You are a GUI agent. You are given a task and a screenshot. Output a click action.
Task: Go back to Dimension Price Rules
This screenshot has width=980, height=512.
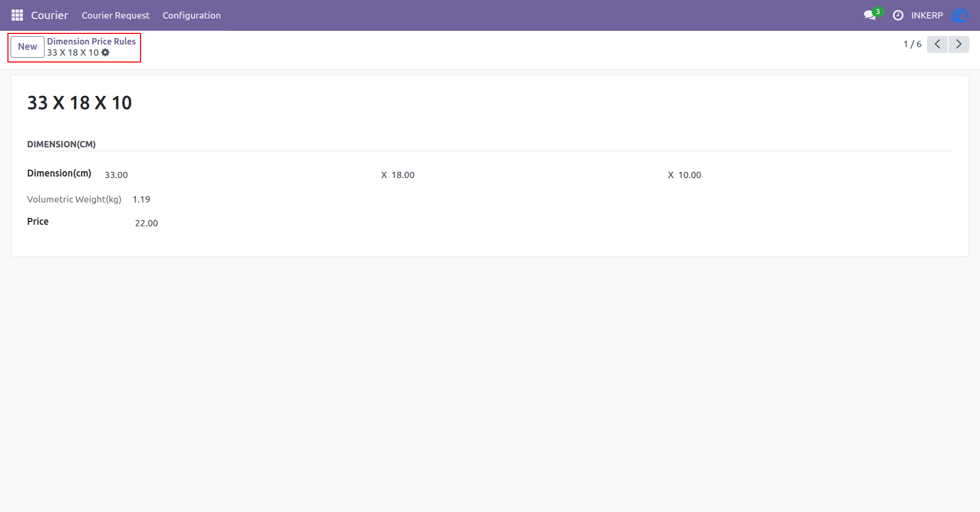point(91,41)
